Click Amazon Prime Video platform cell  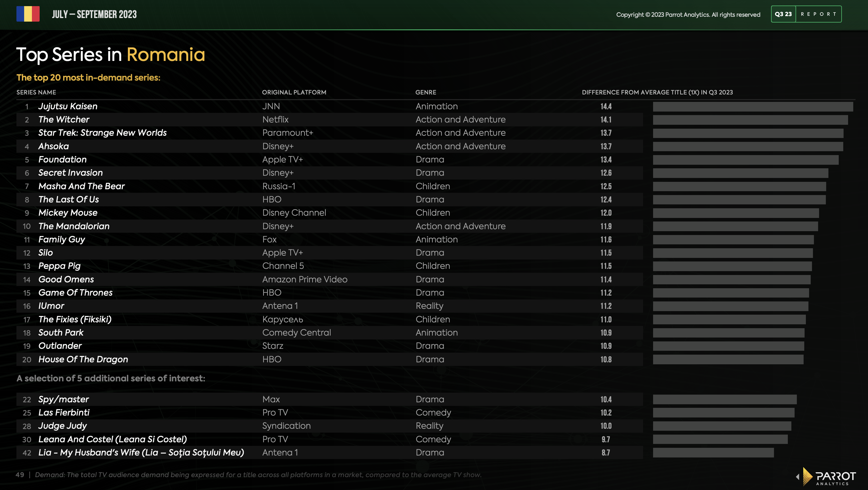pyautogui.click(x=304, y=279)
